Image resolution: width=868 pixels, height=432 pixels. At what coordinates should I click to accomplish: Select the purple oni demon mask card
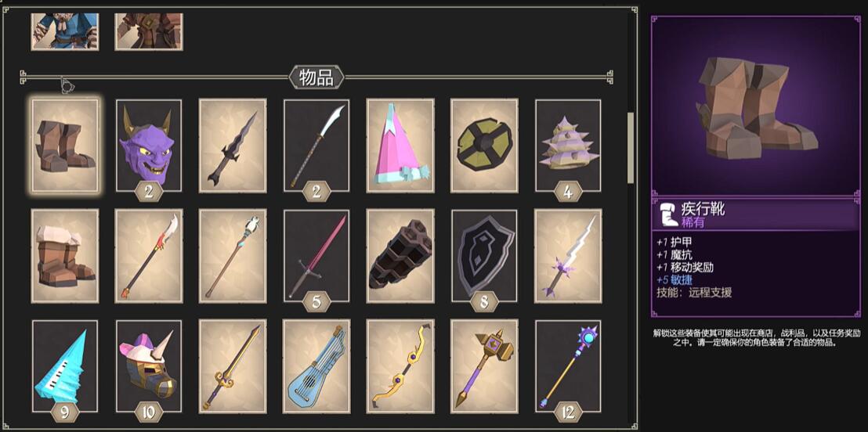[149, 146]
